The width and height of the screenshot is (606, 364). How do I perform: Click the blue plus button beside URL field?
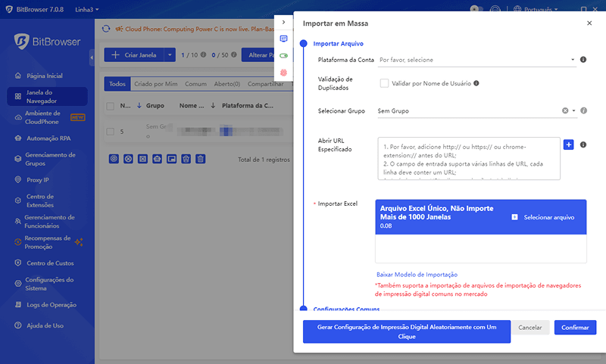(569, 145)
